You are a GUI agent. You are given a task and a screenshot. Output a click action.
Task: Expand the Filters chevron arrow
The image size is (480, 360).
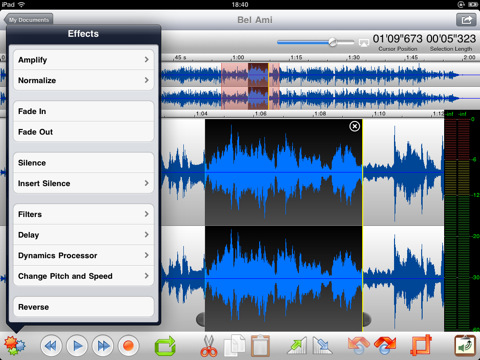pyautogui.click(x=146, y=214)
